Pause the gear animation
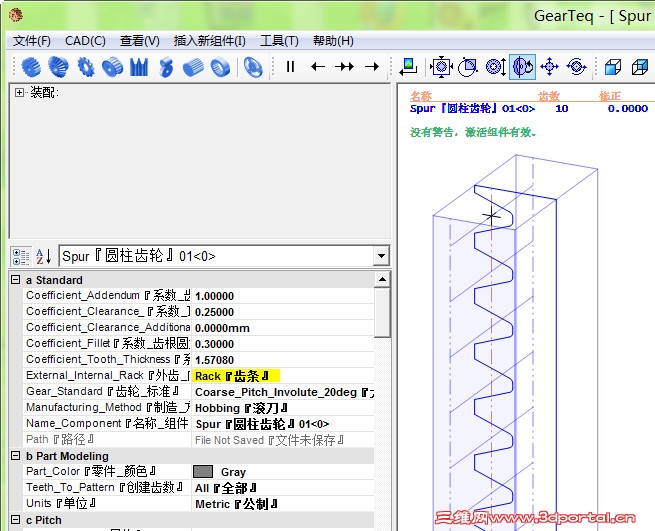Screen dimensions: 655x531 pyautogui.click(x=290, y=67)
